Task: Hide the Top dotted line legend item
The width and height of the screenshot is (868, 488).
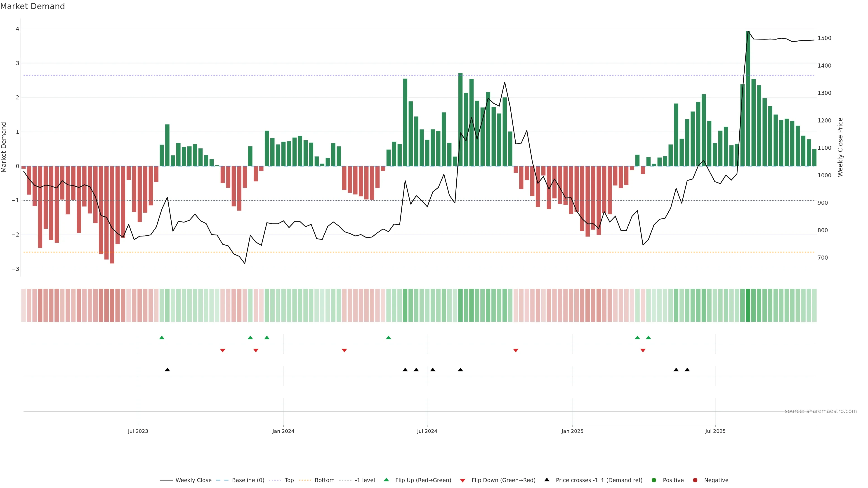Action: 289,480
